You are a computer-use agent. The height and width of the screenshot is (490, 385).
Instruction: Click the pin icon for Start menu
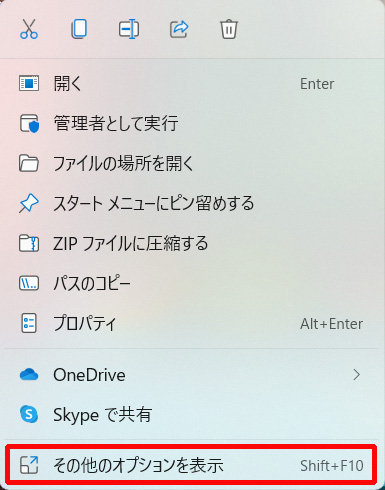tap(29, 203)
